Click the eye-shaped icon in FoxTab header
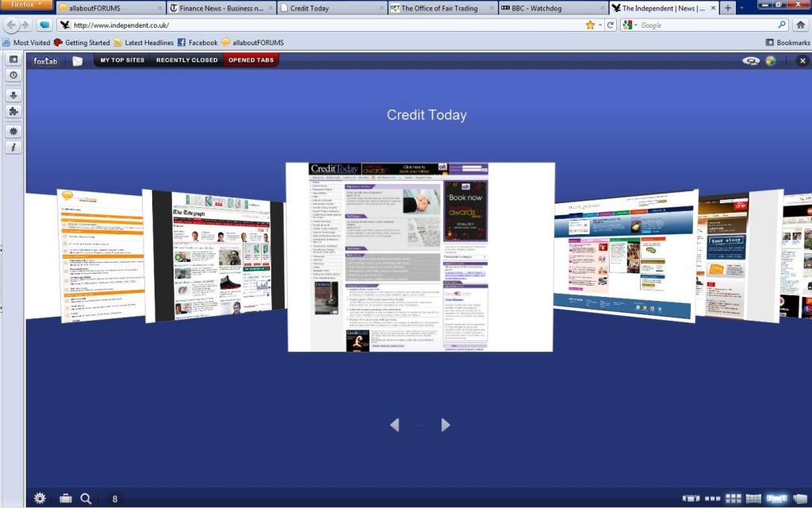812x508 pixels. [x=751, y=60]
